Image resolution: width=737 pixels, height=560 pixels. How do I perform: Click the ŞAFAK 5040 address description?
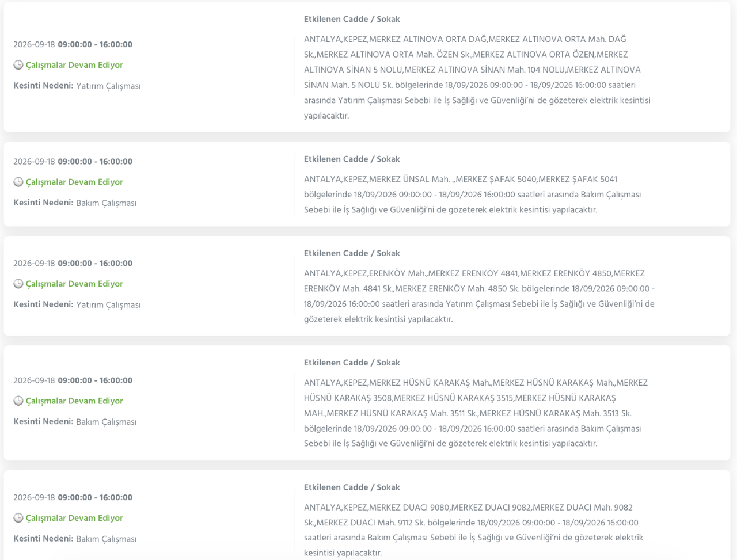click(x=473, y=195)
